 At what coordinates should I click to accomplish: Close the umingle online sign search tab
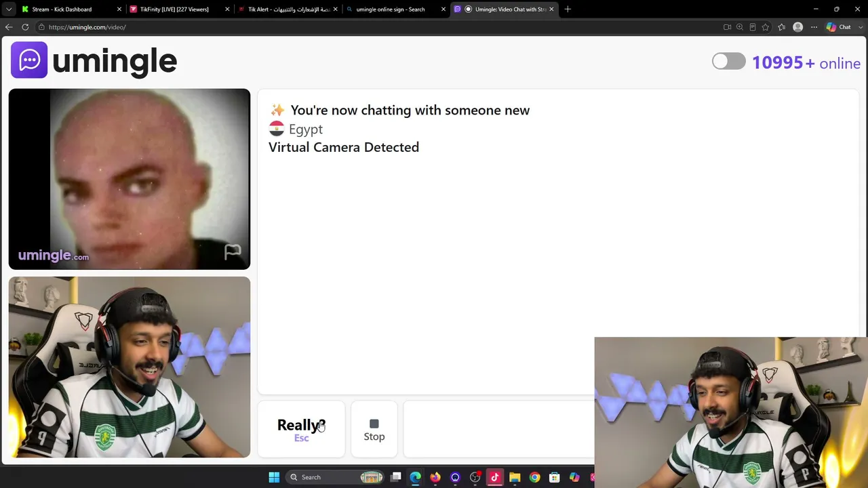443,9
